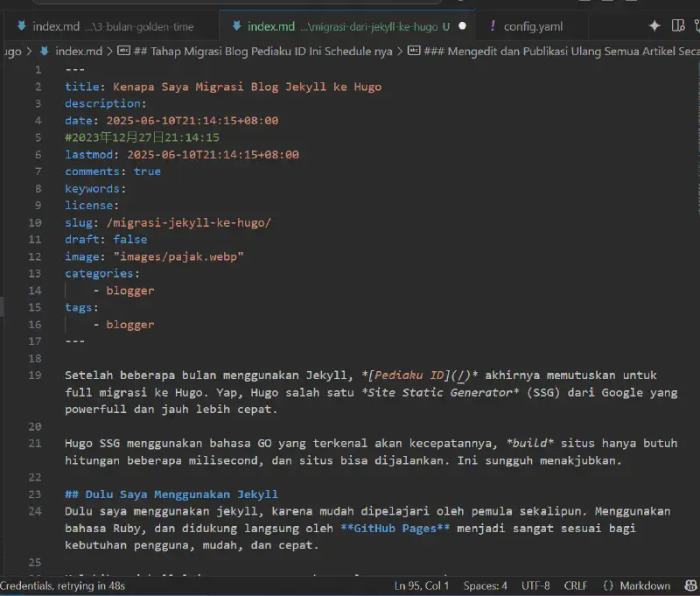Screen dimensions: 700x596
Task: Select the migrasi-dari-jekyll-ke-hugo index.md tab
Action: point(346,27)
